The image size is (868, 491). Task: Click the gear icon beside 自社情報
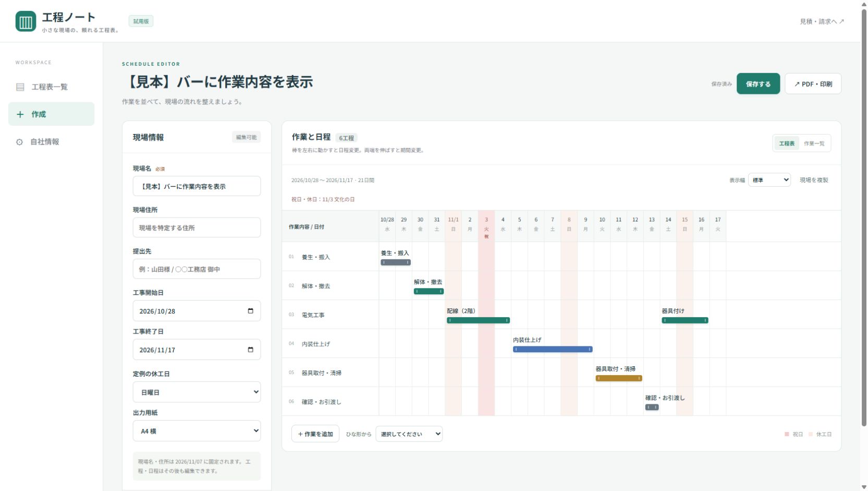19,142
